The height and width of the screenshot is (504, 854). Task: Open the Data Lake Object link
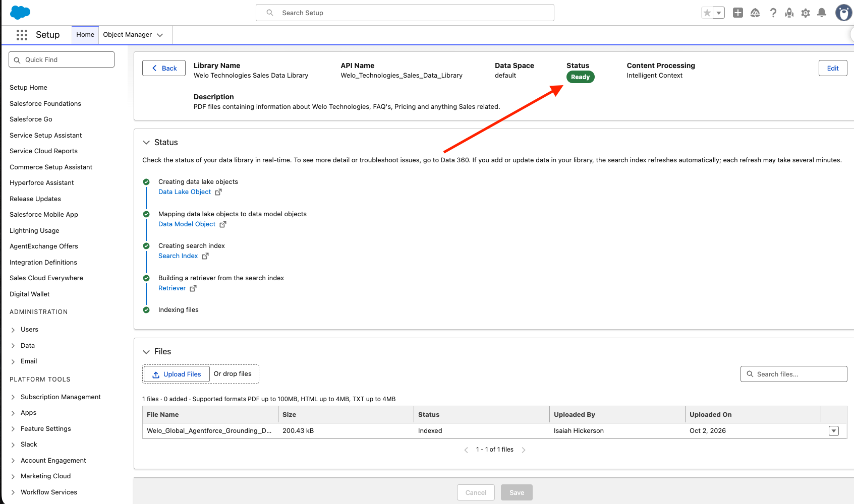(185, 192)
